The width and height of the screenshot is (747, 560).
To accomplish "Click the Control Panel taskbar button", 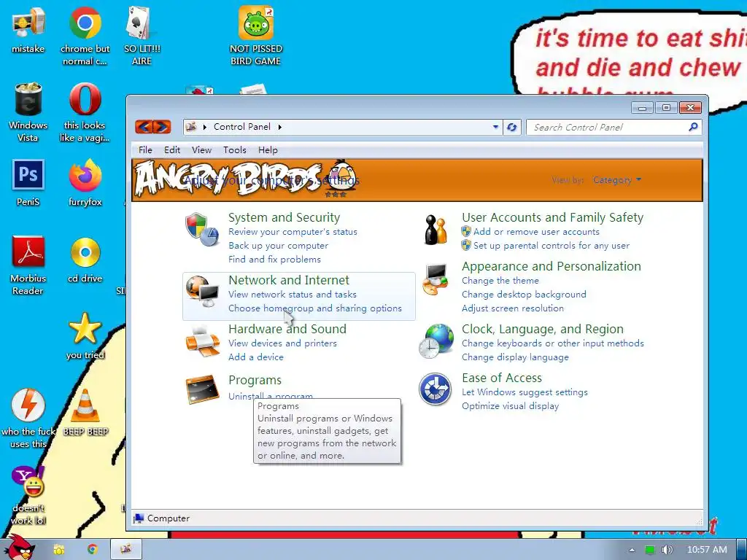I will (x=125, y=550).
